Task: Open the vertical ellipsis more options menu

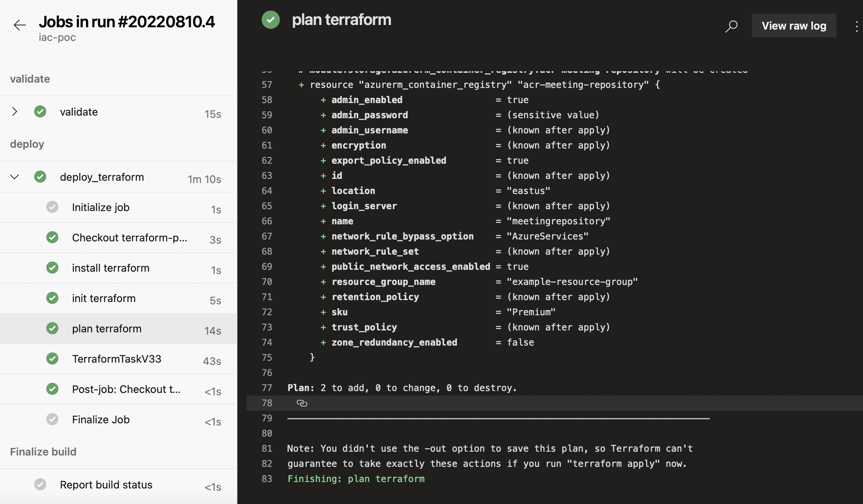Action: tap(857, 26)
